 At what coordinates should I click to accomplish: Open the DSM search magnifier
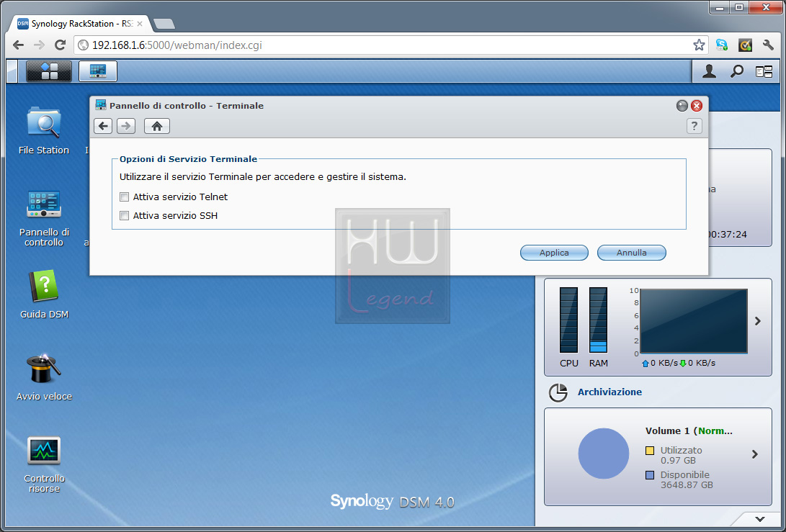[x=736, y=72]
